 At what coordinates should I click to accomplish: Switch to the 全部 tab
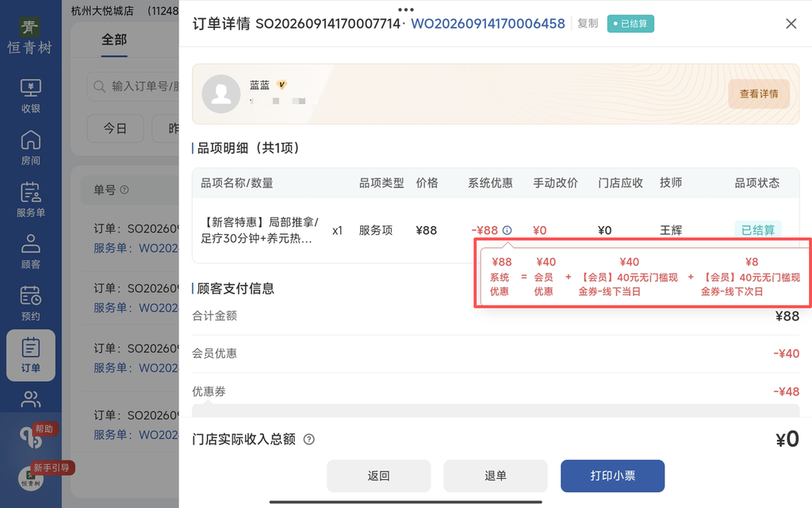[x=114, y=40]
